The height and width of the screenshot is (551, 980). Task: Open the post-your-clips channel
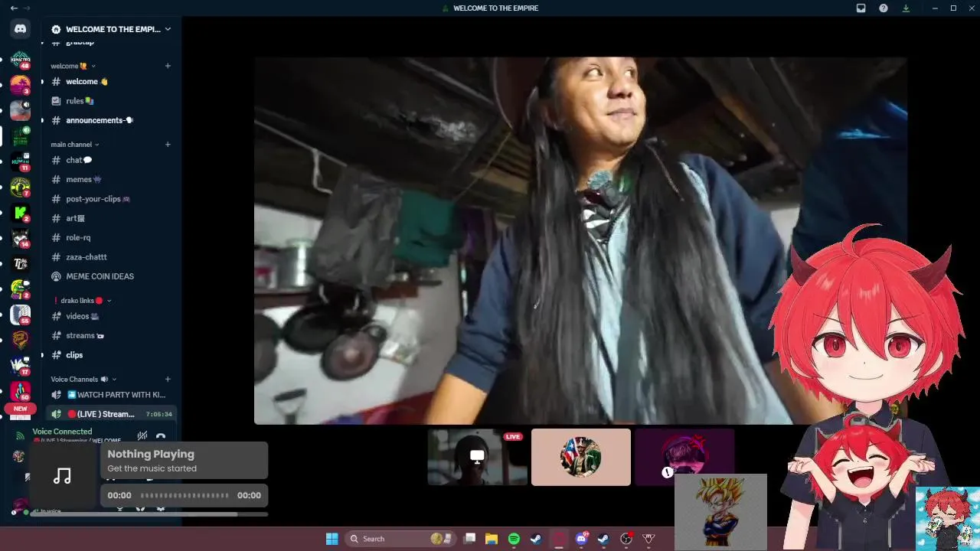[112, 199]
